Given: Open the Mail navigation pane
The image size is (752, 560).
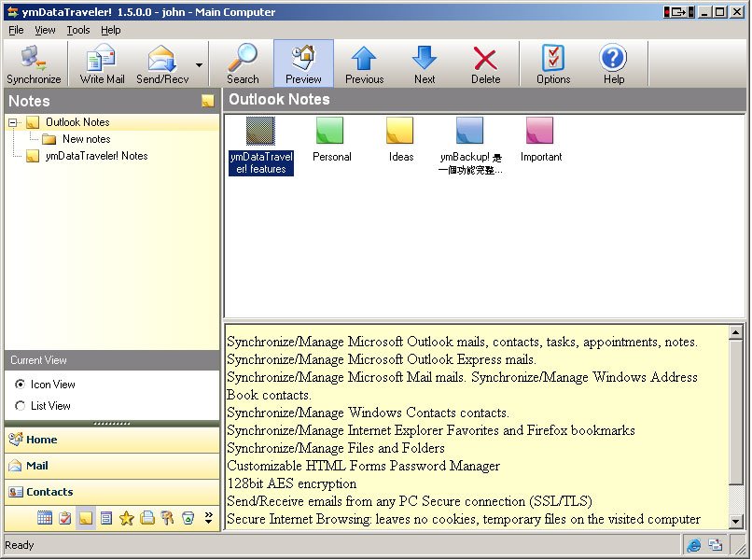Looking at the screenshot, I should click(112, 466).
